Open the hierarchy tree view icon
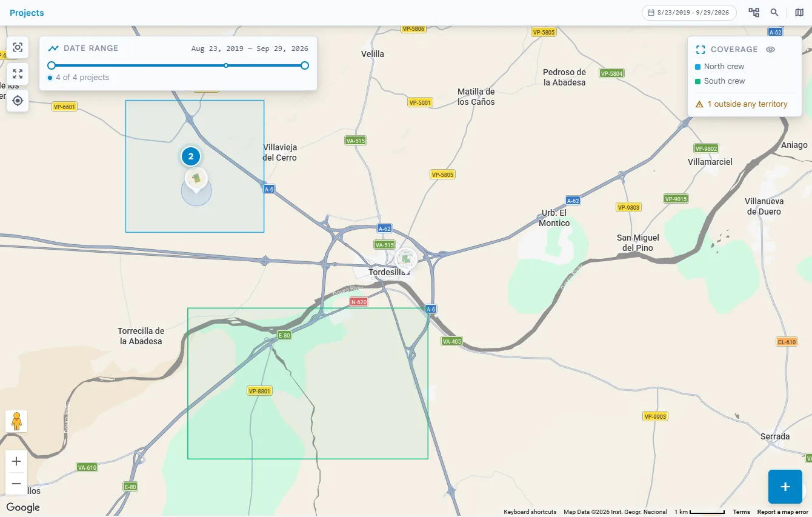812x517 pixels. click(754, 12)
